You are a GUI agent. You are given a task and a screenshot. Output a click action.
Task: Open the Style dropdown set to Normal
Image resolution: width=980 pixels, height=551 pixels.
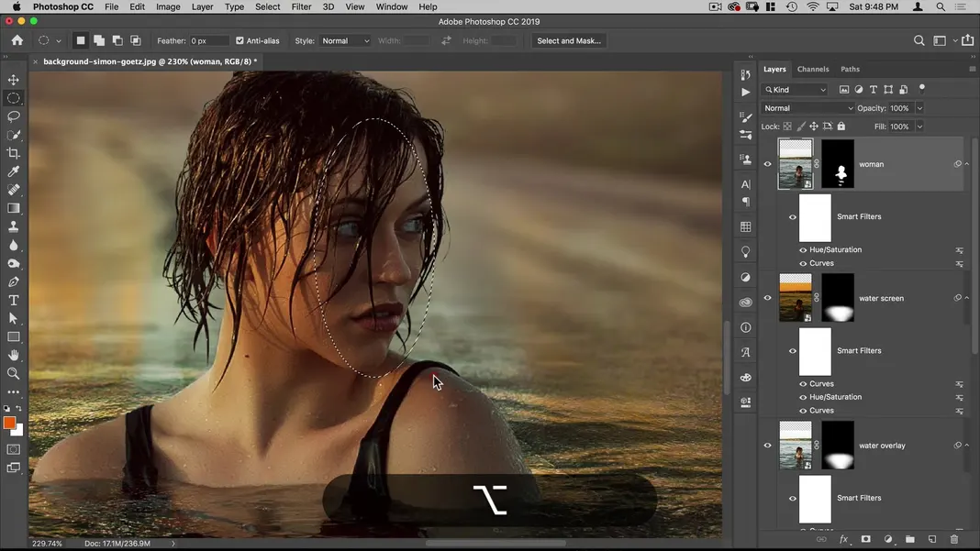pyautogui.click(x=345, y=40)
